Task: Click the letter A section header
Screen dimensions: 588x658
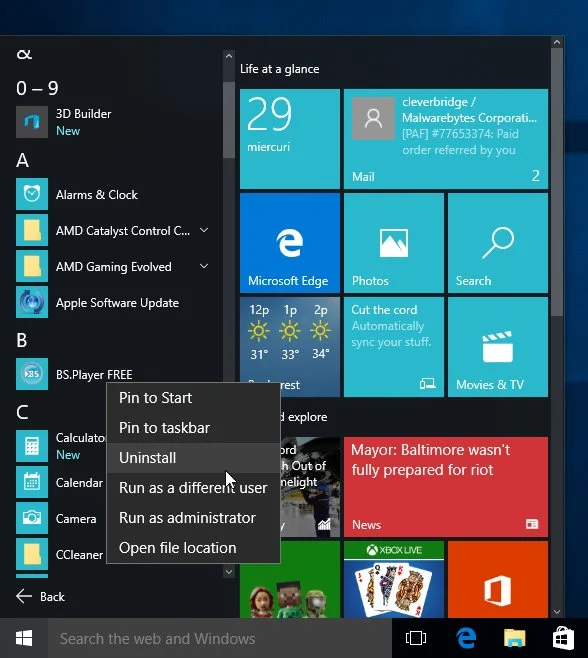Action: (x=23, y=160)
